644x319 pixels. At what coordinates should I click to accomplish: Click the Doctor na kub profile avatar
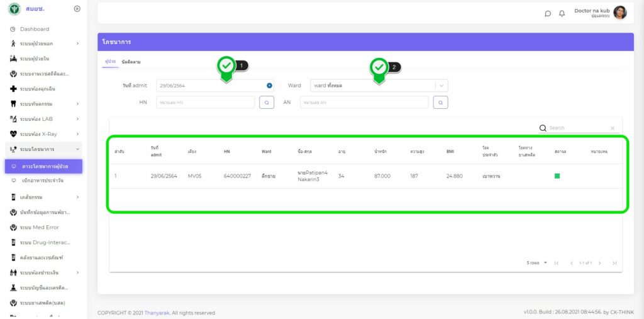(x=619, y=13)
